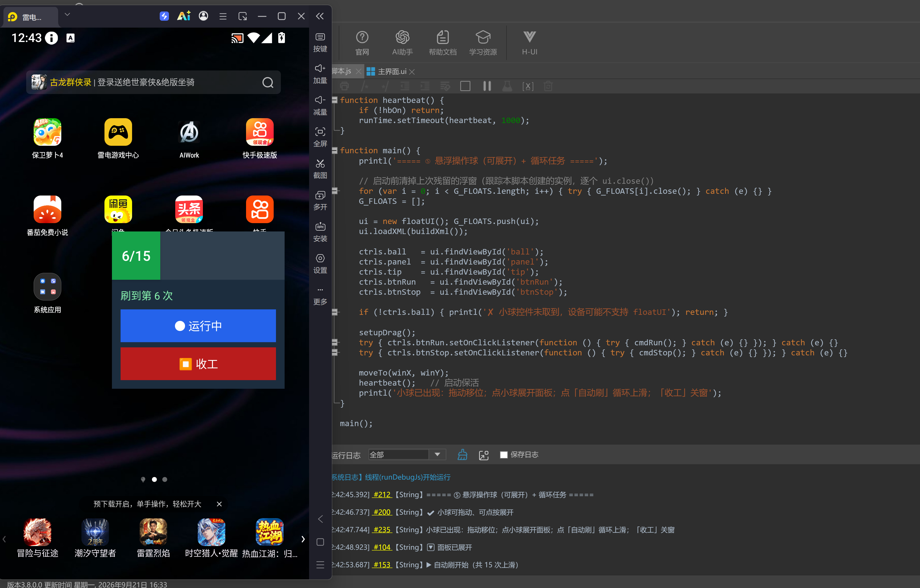920x588 pixels.
Task: Show next recommended games arrow
Action: (303, 539)
